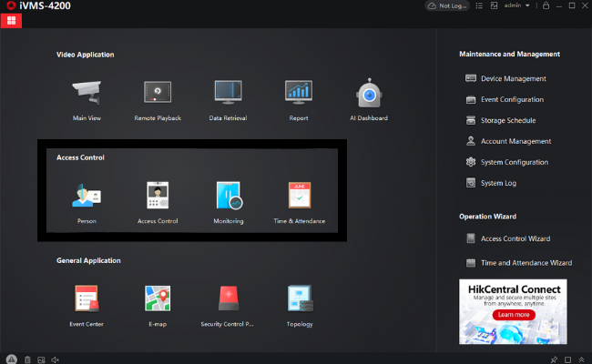
Task: Click the trash icon in status bar
Action: (x=27, y=359)
